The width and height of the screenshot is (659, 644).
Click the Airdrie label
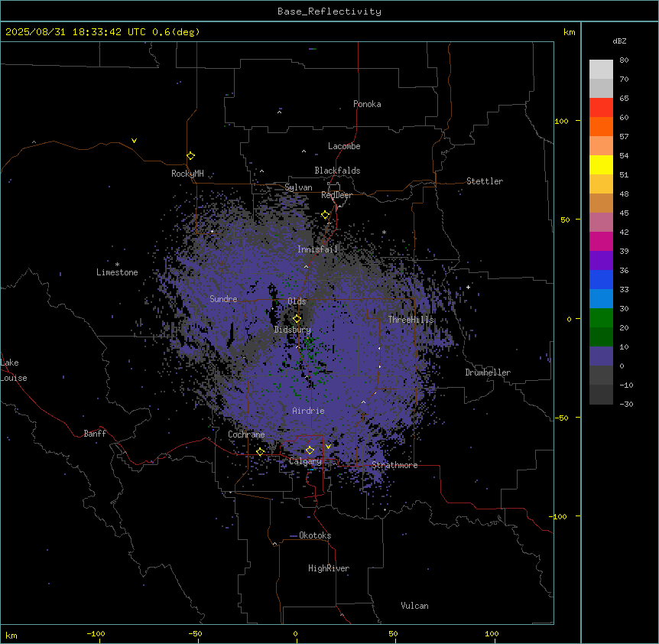(309, 411)
